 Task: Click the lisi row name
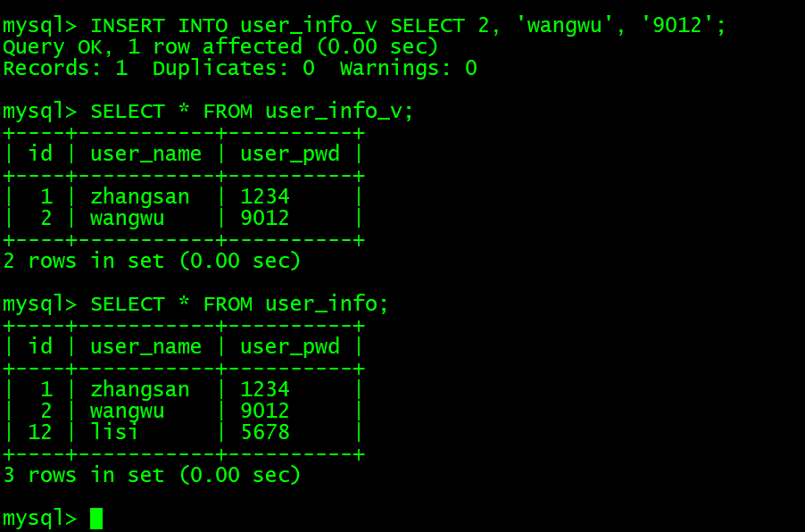(114, 432)
